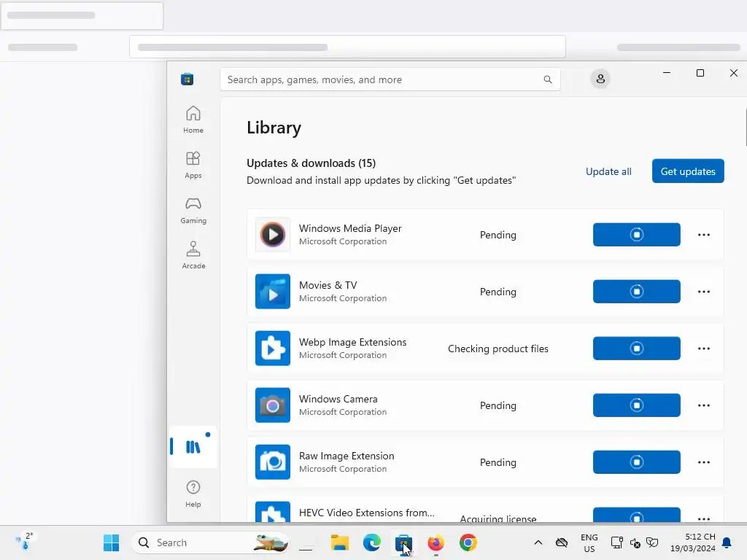Stop the Movies & TV update

coord(636,292)
